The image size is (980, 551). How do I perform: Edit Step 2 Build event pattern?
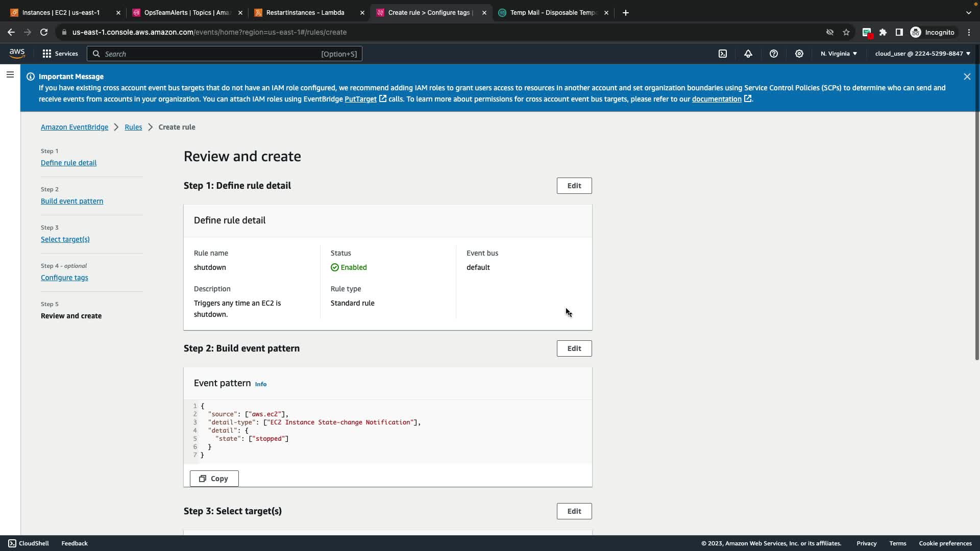(574, 348)
